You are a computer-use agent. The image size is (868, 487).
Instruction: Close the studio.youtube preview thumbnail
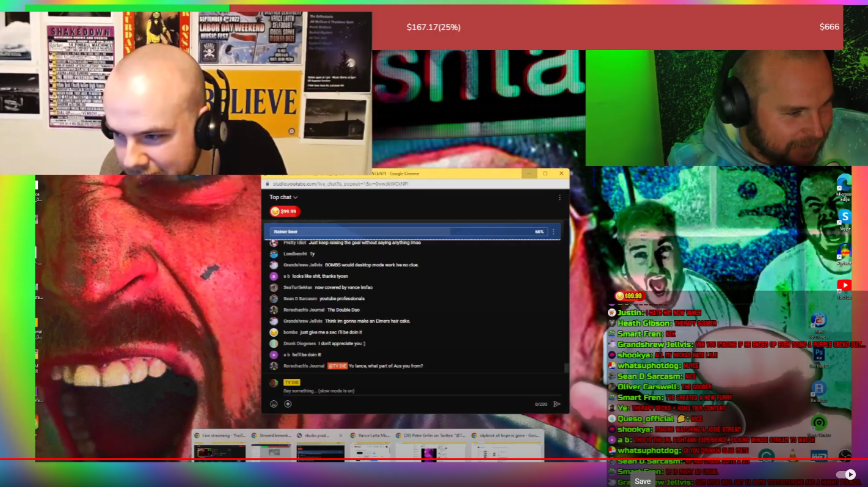click(341, 436)
